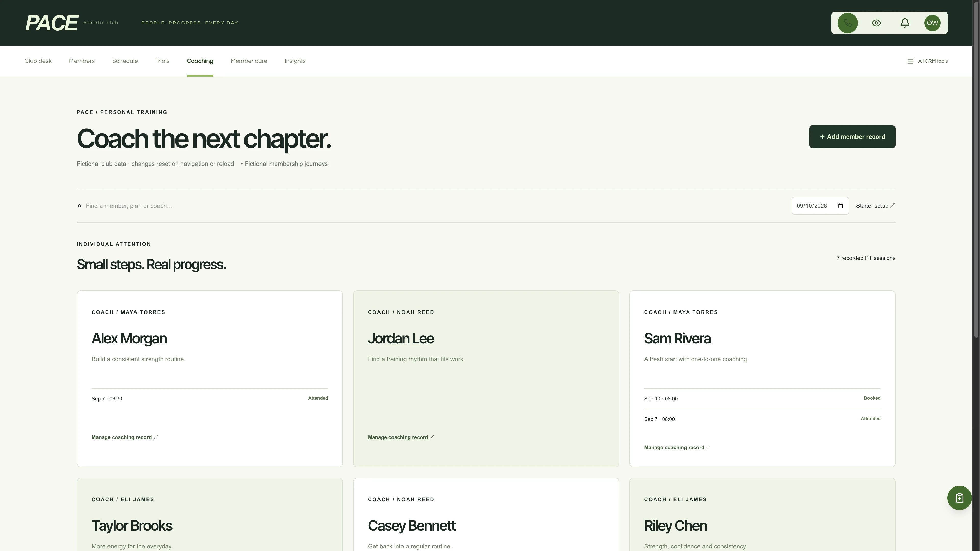The width and height of the screenshot is (980, 551).
Task: Open Sam Rivera's Manage coaching record arrow
Action: (708, 448)
